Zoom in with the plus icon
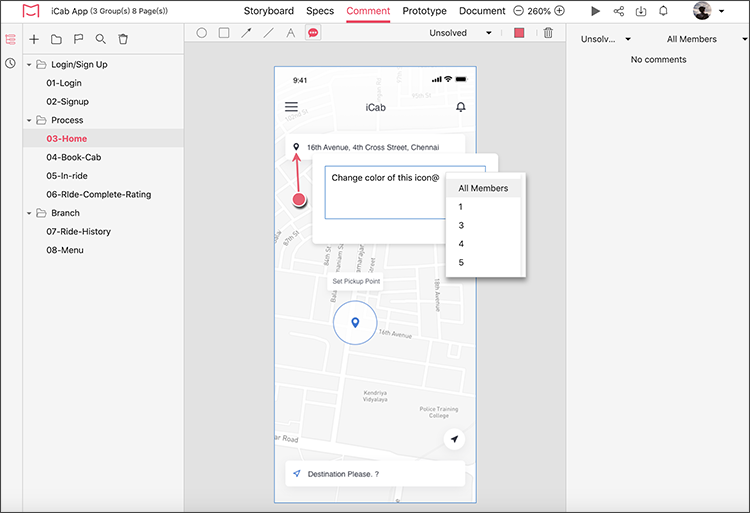The image size is (750, 513). tap(559, 11)
